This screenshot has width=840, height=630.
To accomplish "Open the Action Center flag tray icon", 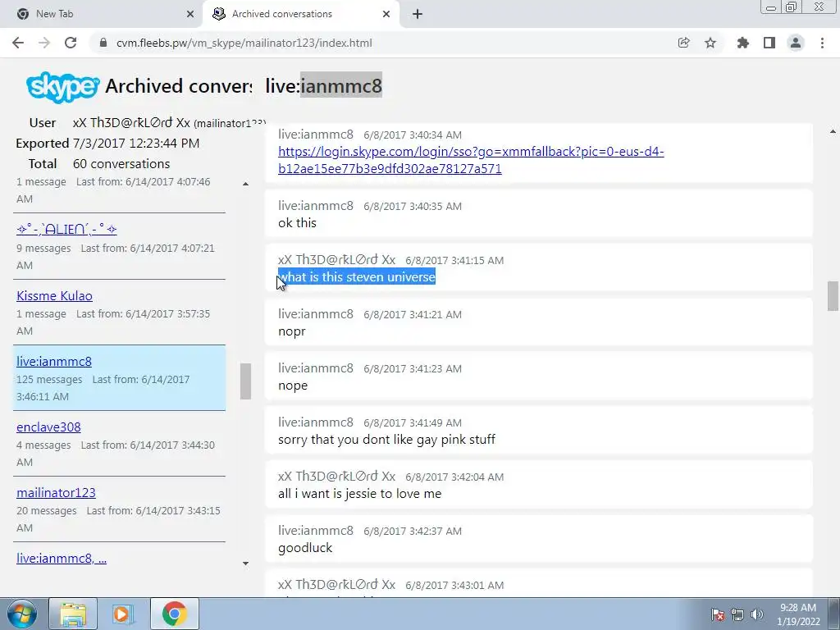I will [x=718, y=614].
